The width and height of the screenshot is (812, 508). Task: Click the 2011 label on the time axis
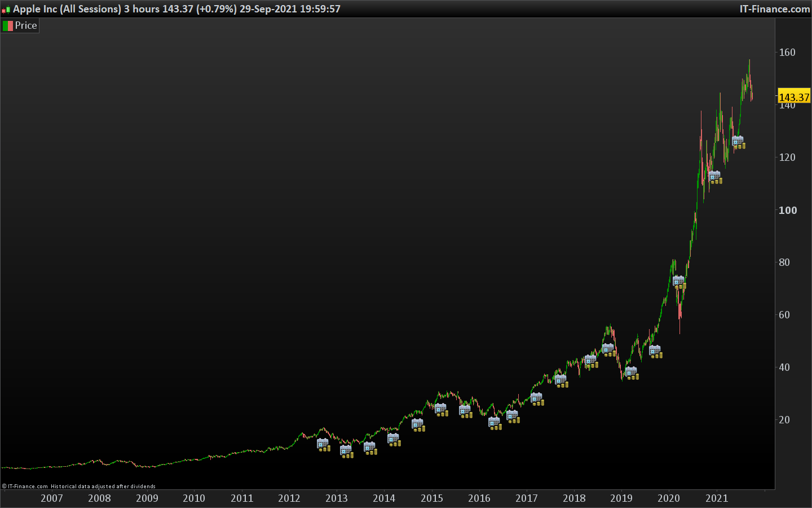tap(242, 498)
